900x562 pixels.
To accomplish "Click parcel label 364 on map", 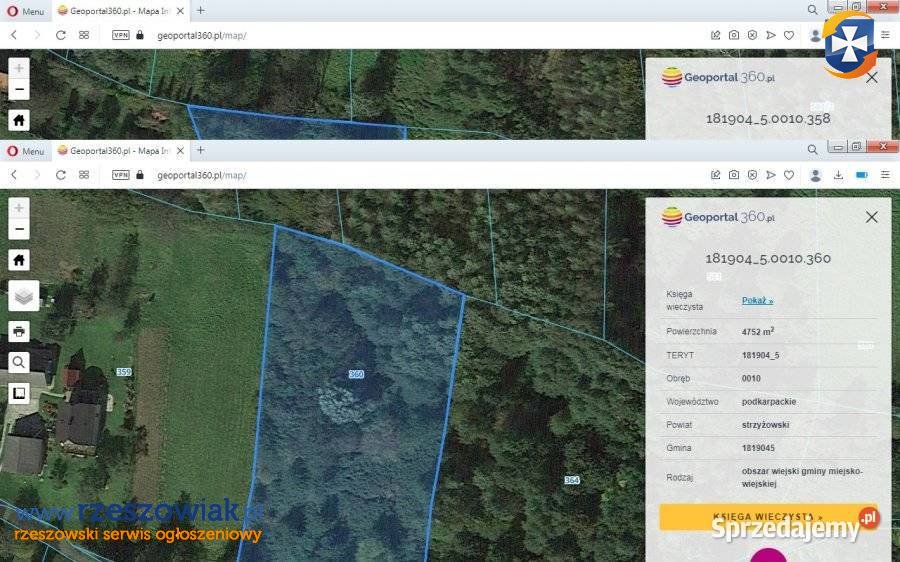I will pos(572,480).
